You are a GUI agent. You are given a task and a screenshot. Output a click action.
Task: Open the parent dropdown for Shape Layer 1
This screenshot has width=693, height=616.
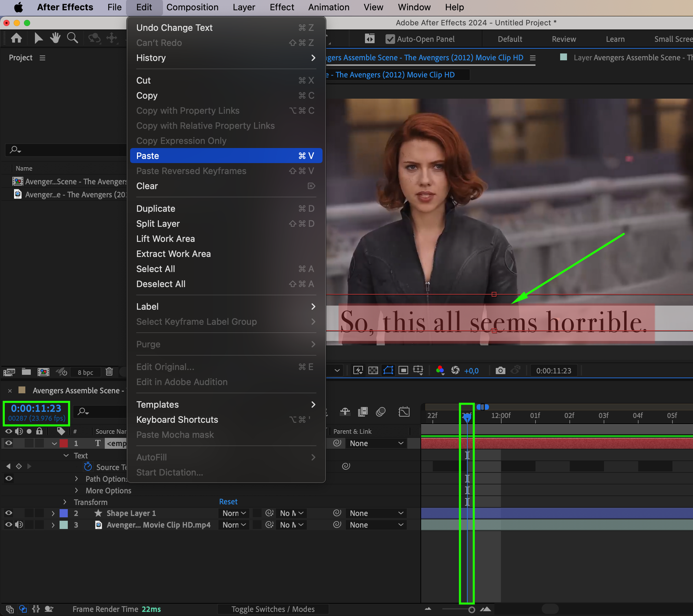tap(376, 513)
